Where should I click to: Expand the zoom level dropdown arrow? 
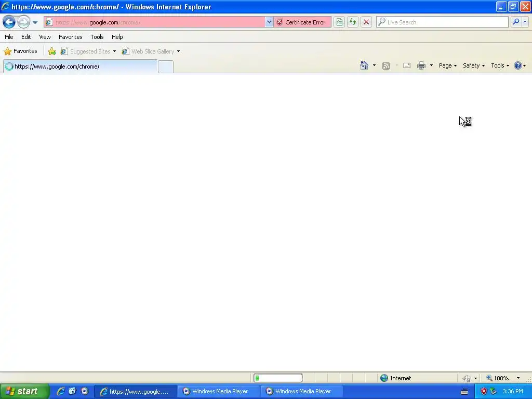click(518, 378)
